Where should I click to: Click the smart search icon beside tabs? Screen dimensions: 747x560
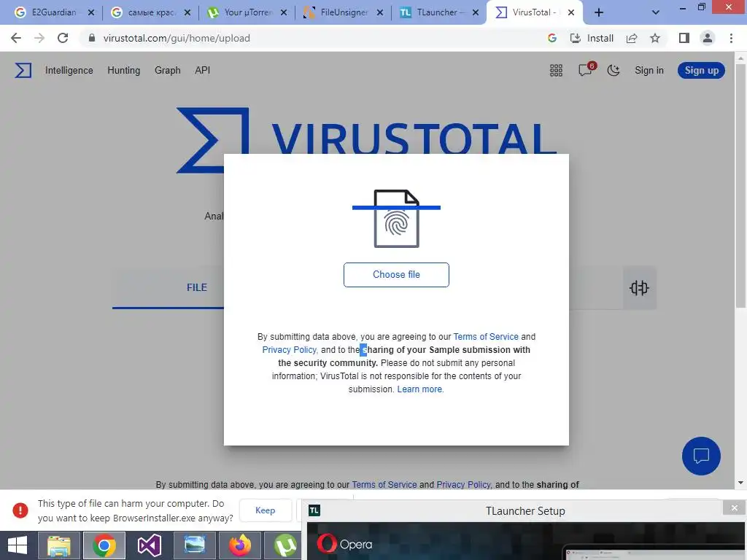click(x=639, y=287)
